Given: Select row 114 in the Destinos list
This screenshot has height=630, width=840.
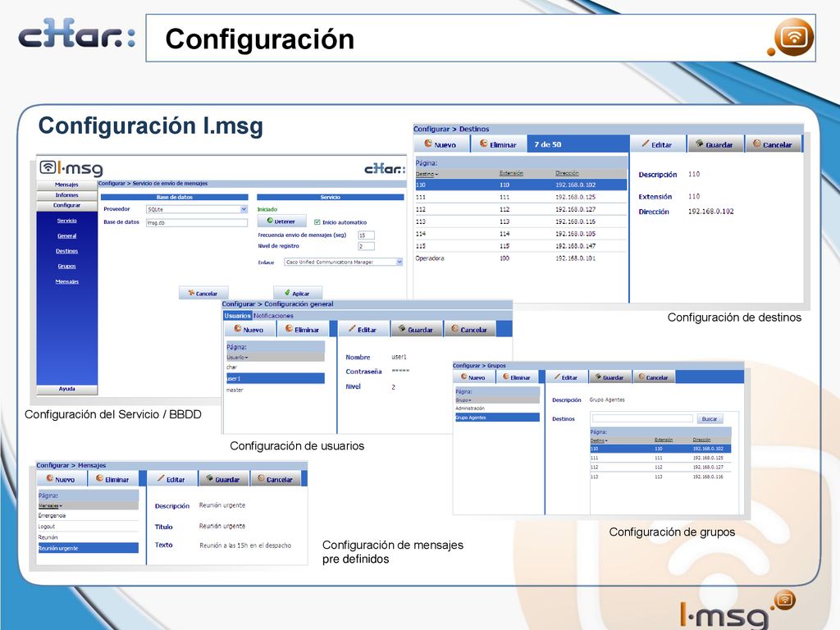Looking at the screenshot, I should pos(521,234).
